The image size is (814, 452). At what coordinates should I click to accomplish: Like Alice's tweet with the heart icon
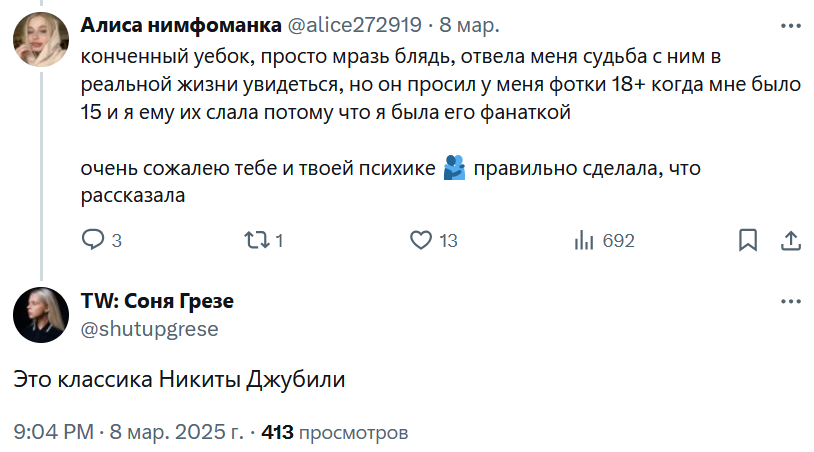[x=421, y=240]
